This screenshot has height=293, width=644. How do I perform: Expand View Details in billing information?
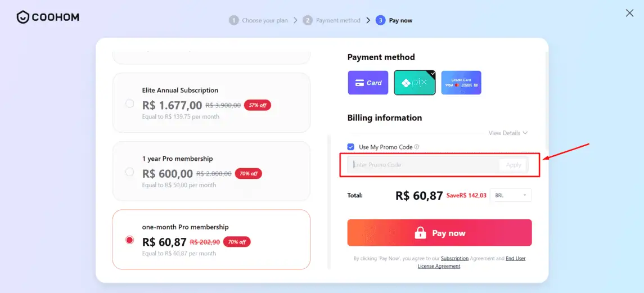(508, 133)
